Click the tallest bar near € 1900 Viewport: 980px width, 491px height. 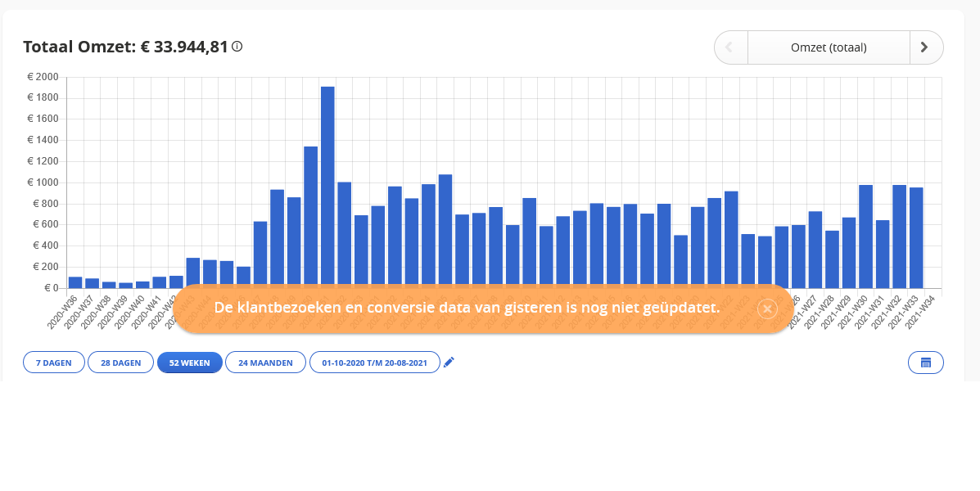[327, 187]
